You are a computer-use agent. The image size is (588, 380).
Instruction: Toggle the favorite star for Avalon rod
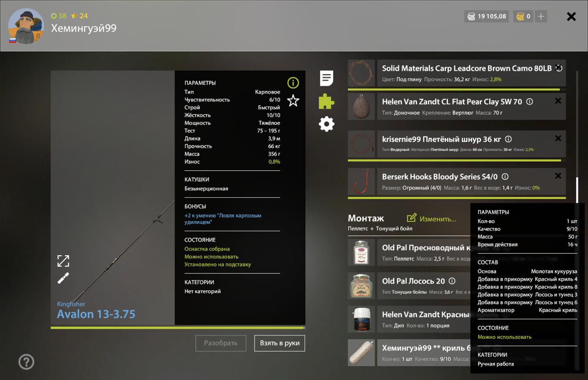tap(293, 101)
